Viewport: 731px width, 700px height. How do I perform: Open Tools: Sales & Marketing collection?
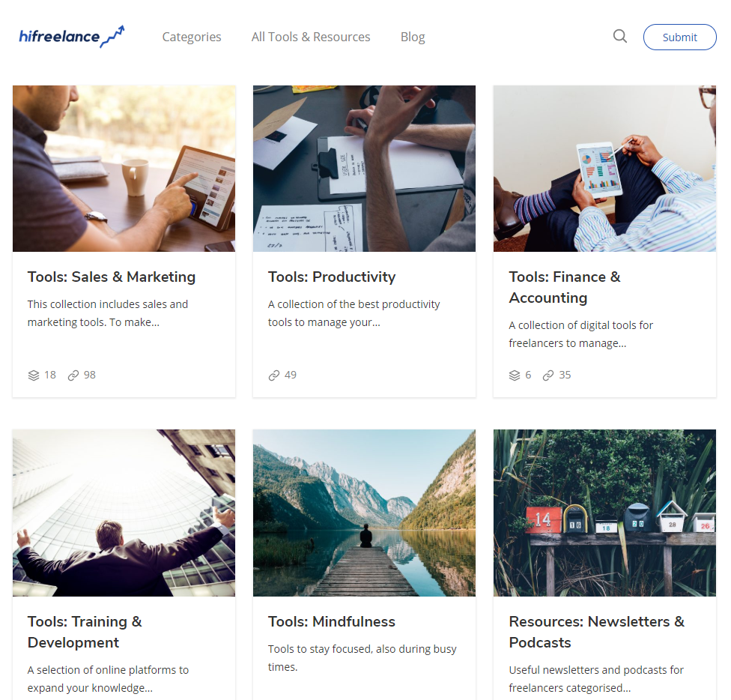point(111,277)
